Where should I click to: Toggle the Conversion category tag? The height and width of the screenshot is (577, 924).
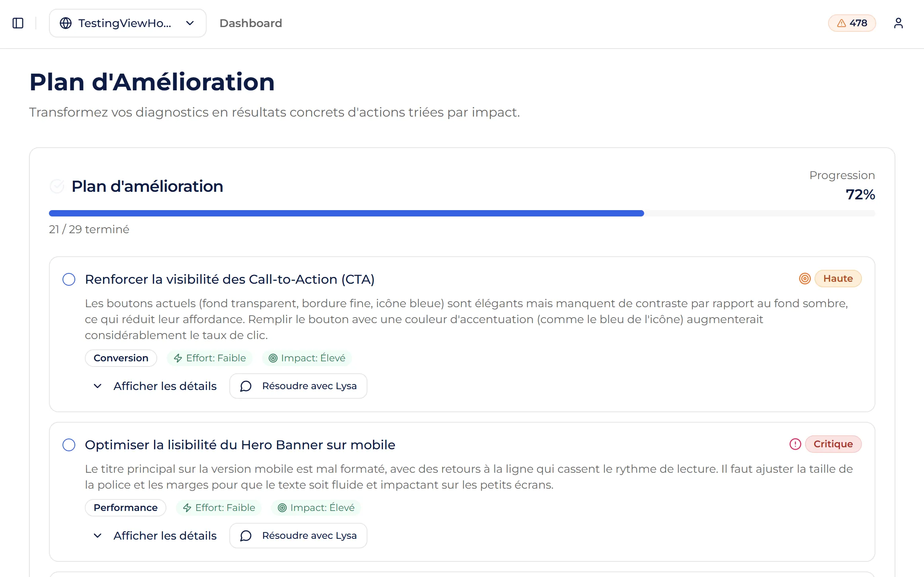coord(121,358)
